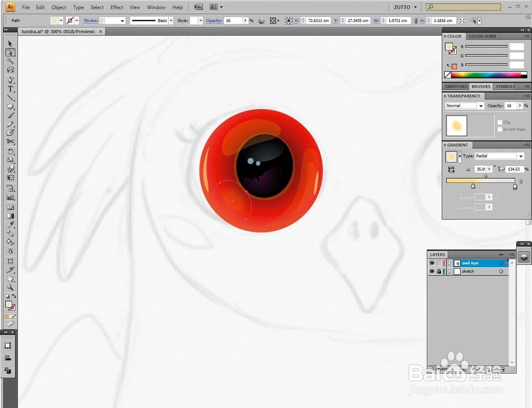Enable the Clip checkbox
Image resolution: width=532 pixels, height=408 pixels.
(x=500, y=122)
